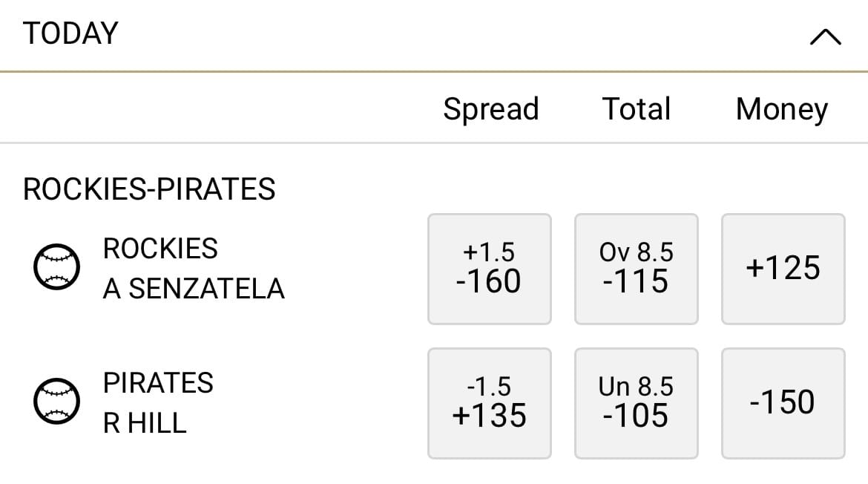Open the ROCKIES team name

tap(160, 249)
